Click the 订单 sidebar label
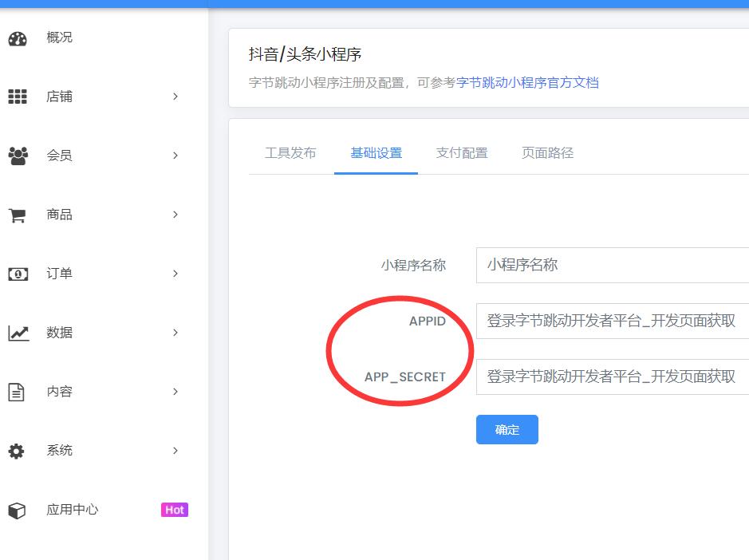This screenshot has height=560, width=749. tap(59, 274)
